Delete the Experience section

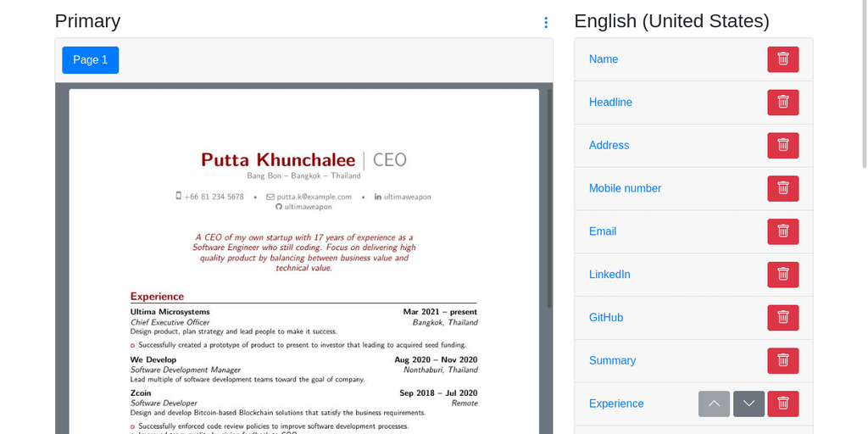click(x=782, y=404)
